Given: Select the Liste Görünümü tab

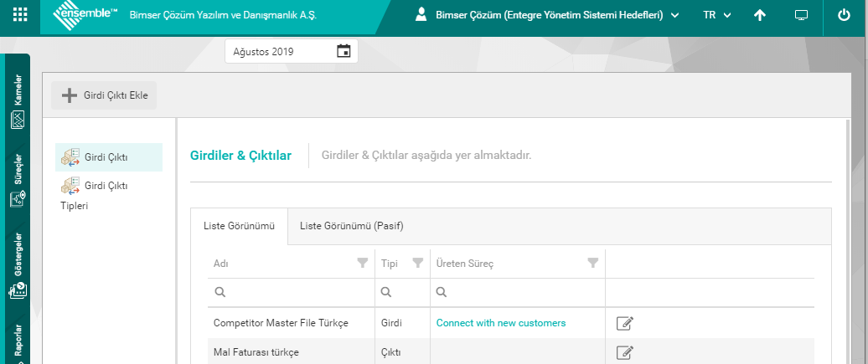Looking at the screenshot, I should point(239,226).
